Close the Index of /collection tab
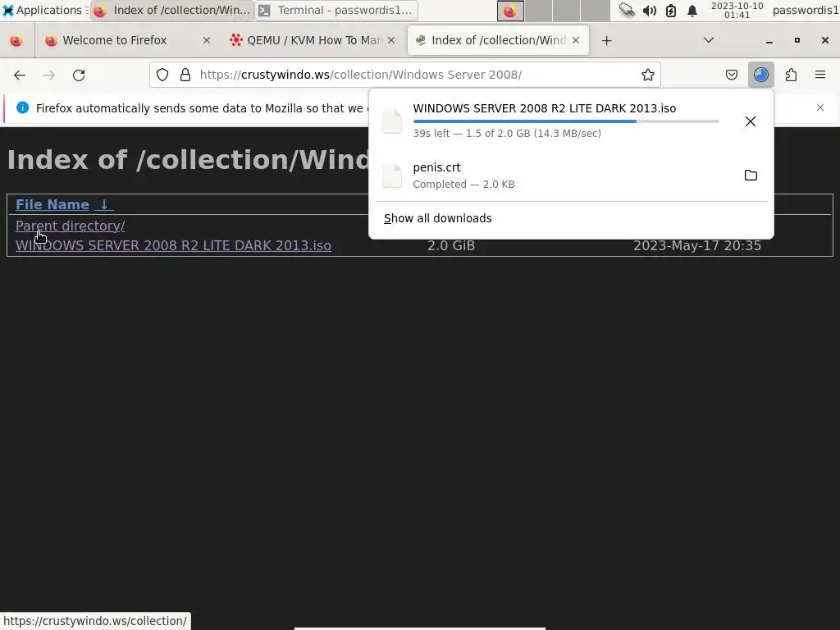This screenshot has height=630, width=840. pos(576,41)
